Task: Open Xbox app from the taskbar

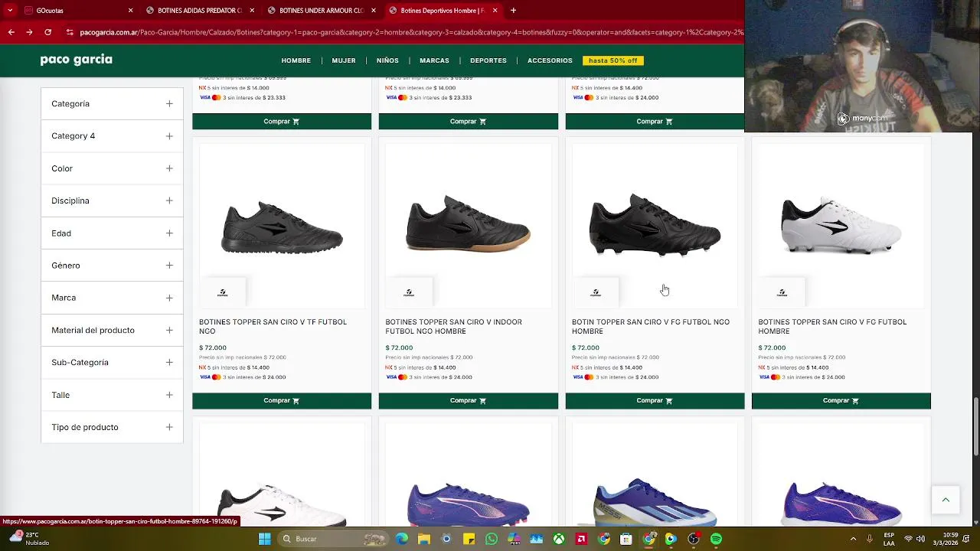Action: click(x=560, y=539)
